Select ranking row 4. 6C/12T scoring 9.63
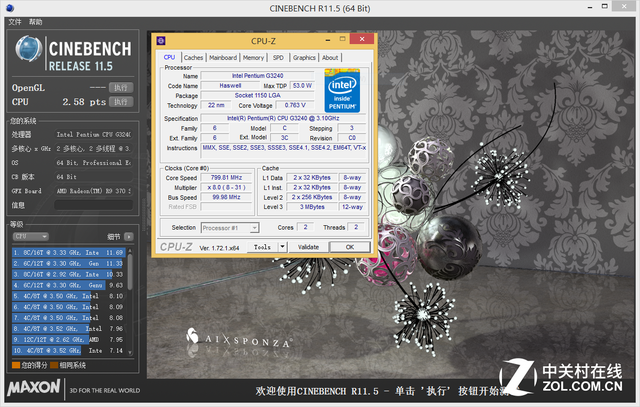Screen dimensions: 640x407 click(68, 285)
